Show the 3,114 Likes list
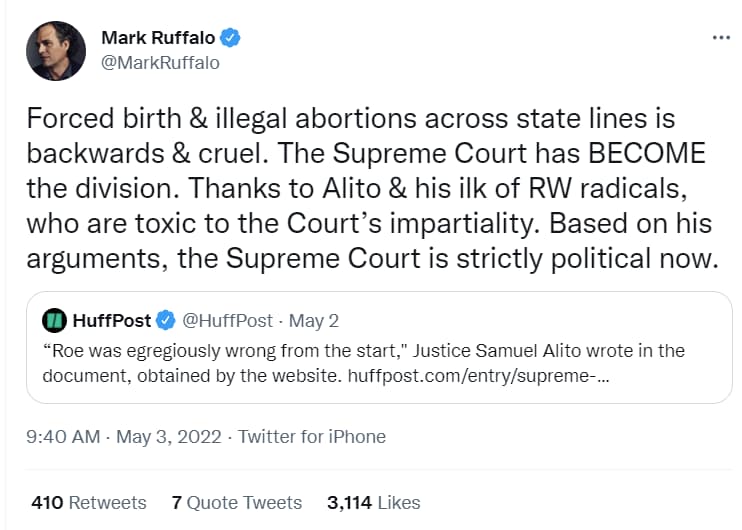 (x=373, y=503)
